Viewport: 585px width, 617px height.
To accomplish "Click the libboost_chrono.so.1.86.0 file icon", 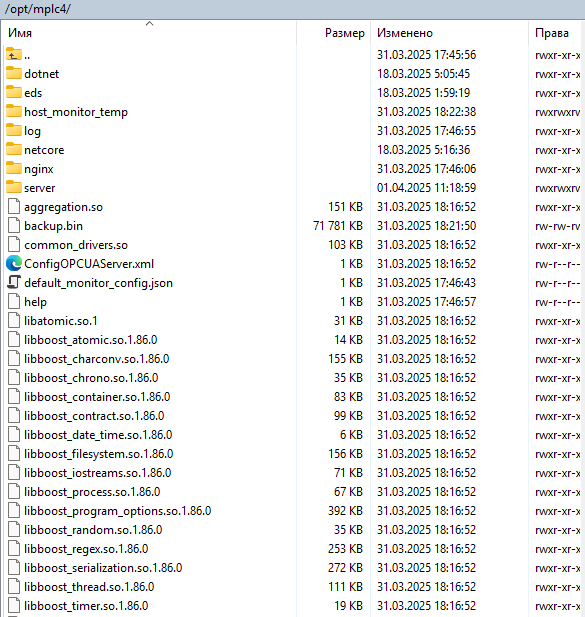I will (14, 377).
